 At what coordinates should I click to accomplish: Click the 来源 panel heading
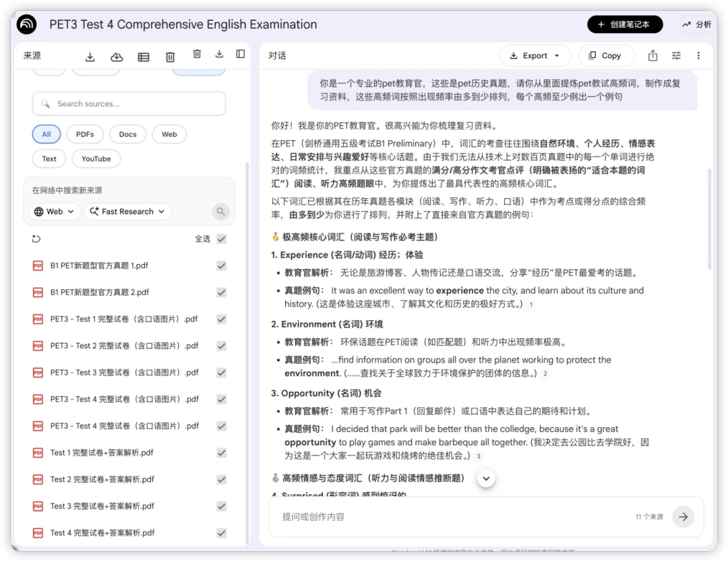click(32, 56)
